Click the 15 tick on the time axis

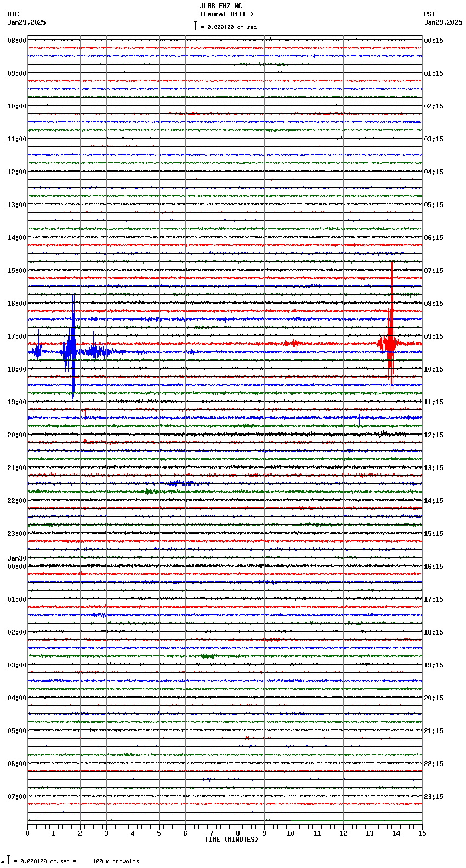[x=422, y=833]
